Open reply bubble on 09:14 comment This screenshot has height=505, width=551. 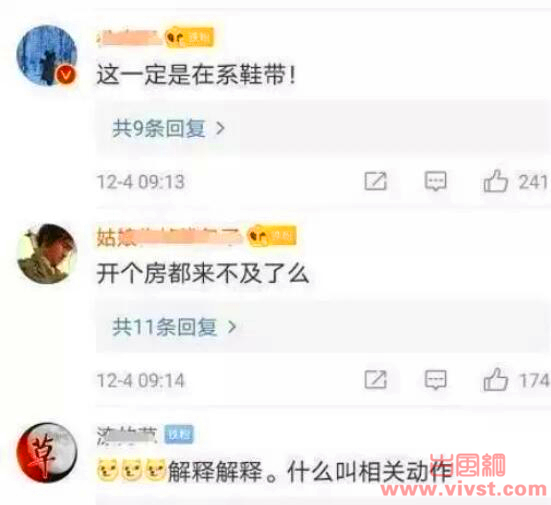click(435, 380)
